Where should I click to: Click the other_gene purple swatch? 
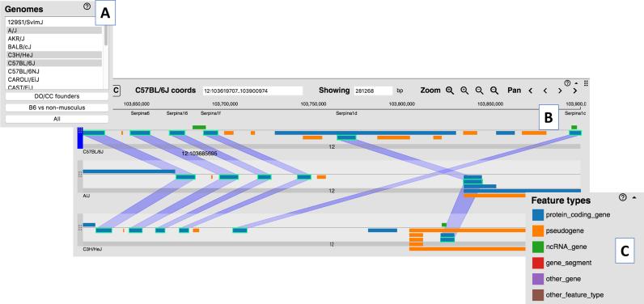click(538, 279)
